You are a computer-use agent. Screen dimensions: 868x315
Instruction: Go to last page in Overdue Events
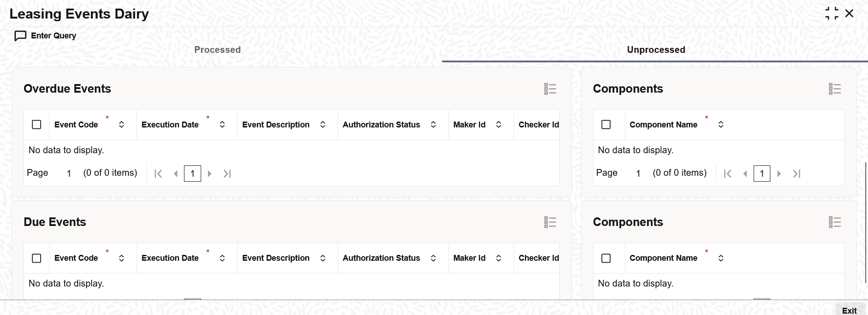point(227,174)
